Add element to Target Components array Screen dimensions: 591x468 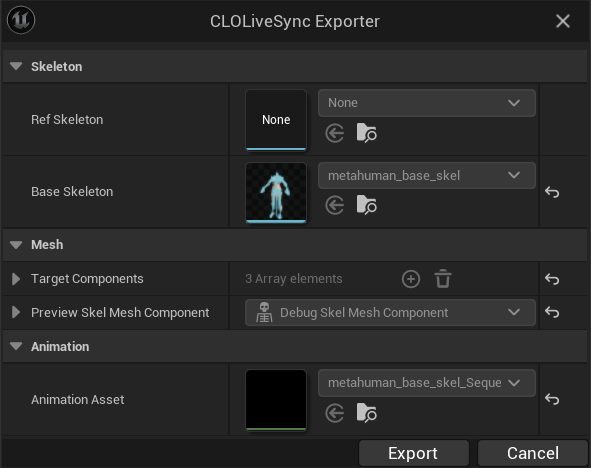tap(411, 279)
